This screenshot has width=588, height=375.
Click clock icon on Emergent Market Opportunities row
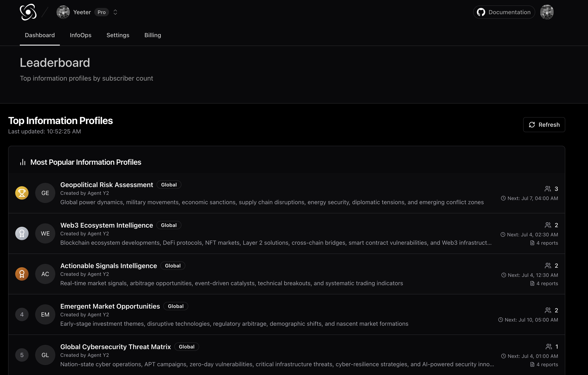coord(500,320)
